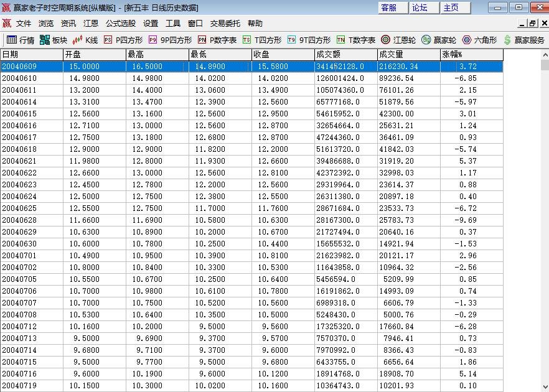Click the 最高 value 13.1800
549x392 pixels.
pyautogui.click(x=147, y=138)
